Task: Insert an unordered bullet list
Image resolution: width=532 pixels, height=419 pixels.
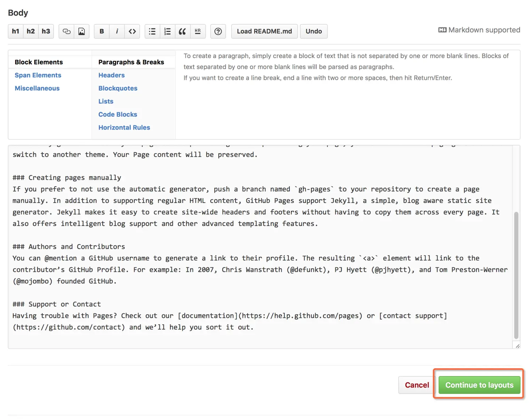Action: point(152,31)
